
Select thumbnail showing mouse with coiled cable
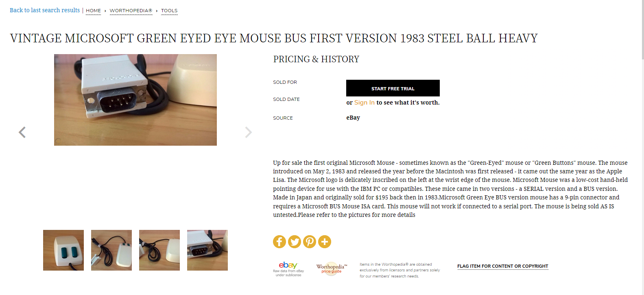coord(111,250)
